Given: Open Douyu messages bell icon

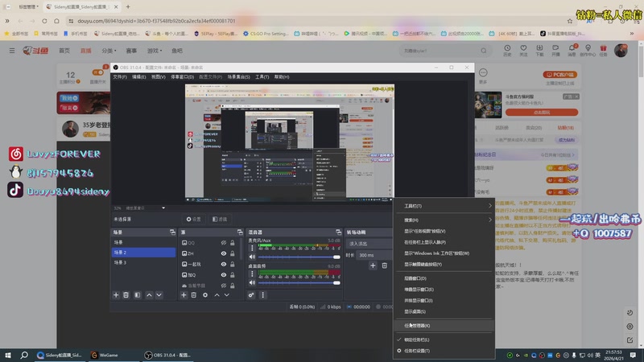Looking at the screenshot, I should pyautogui.click(x=572, y=50).
